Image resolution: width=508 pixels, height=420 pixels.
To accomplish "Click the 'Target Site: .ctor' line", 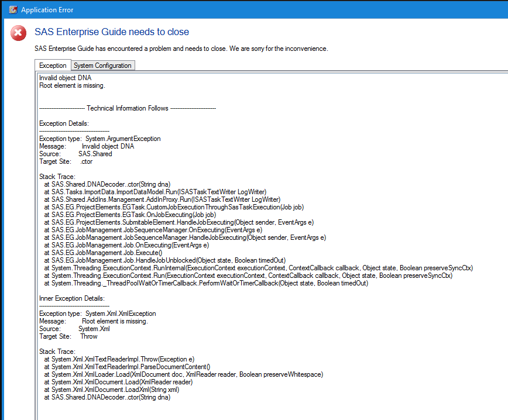I will [x=63, y=161].
